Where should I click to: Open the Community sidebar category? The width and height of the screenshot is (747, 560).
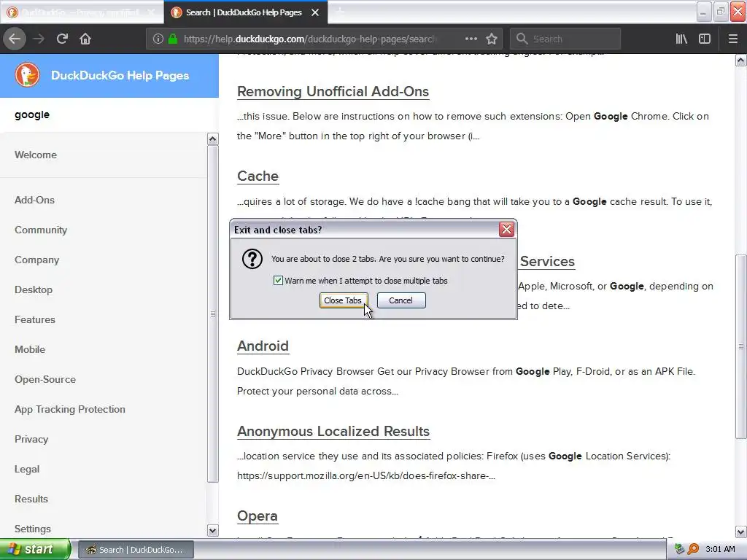click(x=41, y=230)
